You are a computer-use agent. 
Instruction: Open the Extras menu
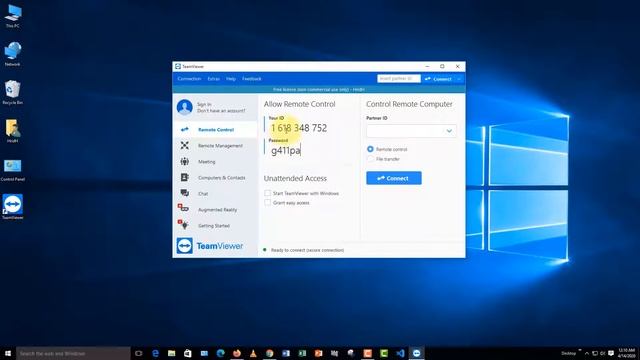pyautogui.click(x=213, y=79)
